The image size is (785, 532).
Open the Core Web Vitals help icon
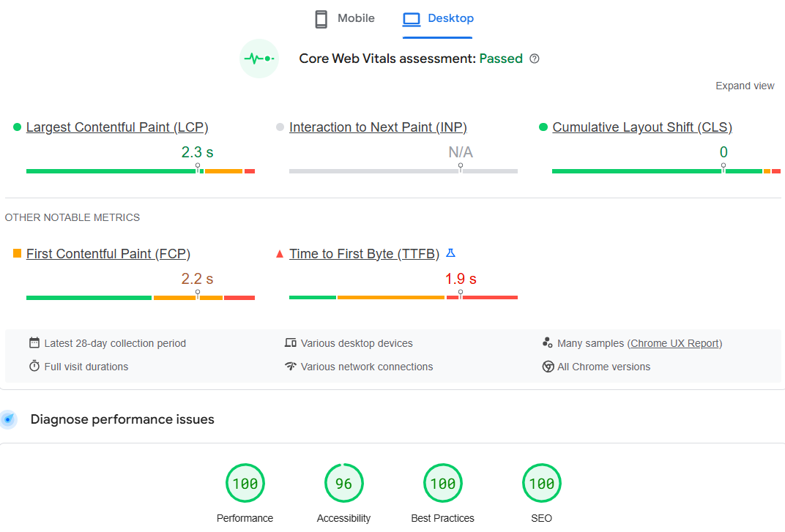[x=535, y=59]
